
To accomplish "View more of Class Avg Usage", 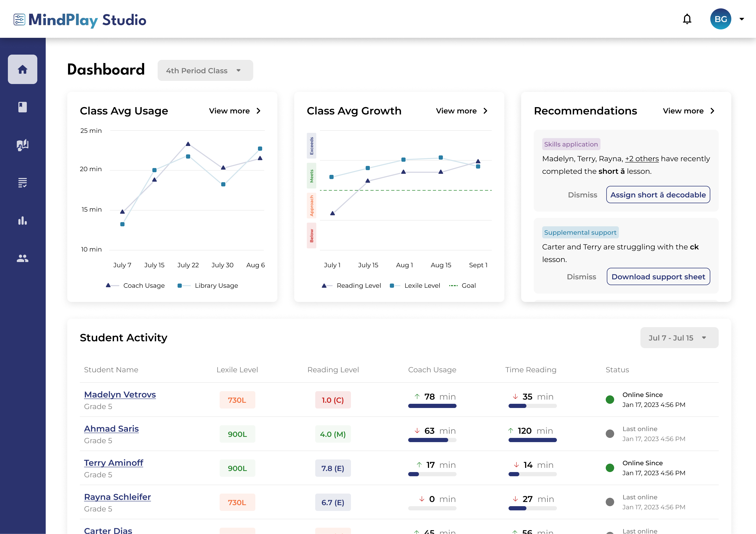I will click(x=235, y=111).
